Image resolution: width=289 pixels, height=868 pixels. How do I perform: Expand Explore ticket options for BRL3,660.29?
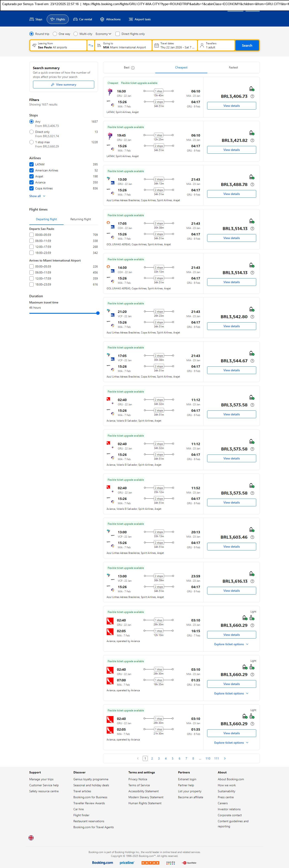(231, 644)
